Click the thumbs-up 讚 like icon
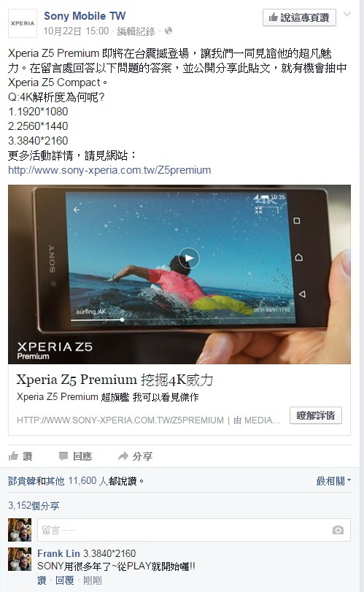Viewport: 364px width, 592px height. click(x=13, y=456)
